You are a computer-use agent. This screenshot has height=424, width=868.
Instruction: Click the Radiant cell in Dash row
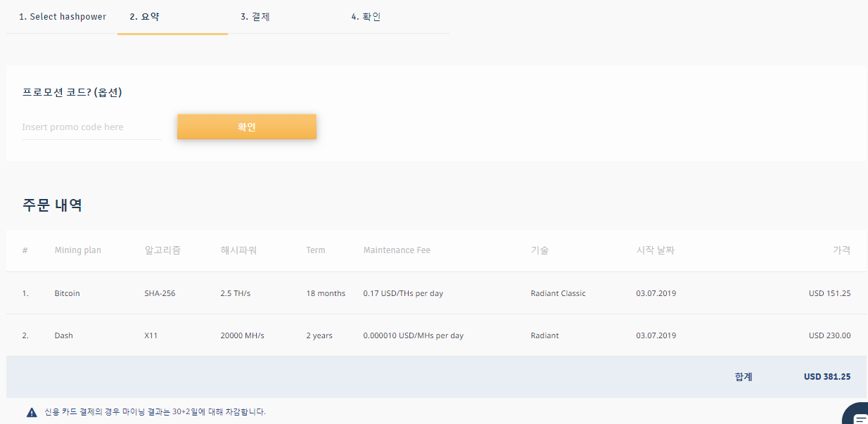[x=544, y=335]
